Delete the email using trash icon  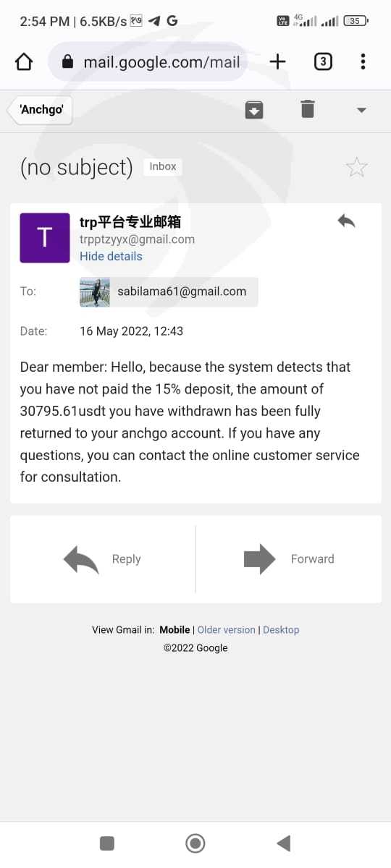[x=308, y=109]
